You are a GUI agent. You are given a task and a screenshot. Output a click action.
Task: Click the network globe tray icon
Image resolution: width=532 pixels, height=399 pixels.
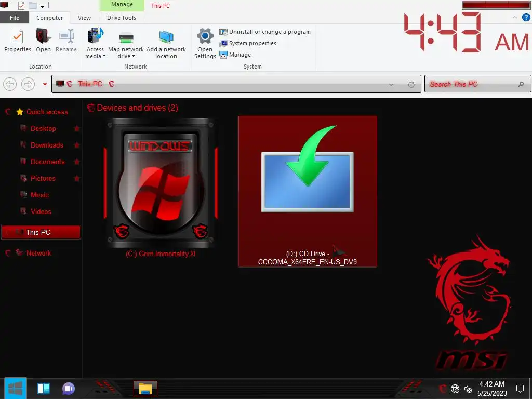click(455, 389)
